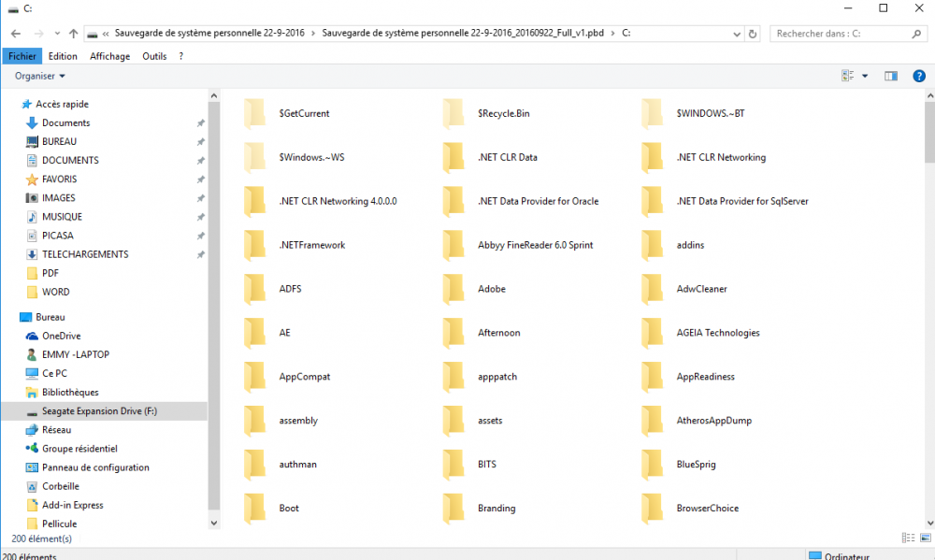
Task: Open the Organiser dropdown
Action: (40, 76)
